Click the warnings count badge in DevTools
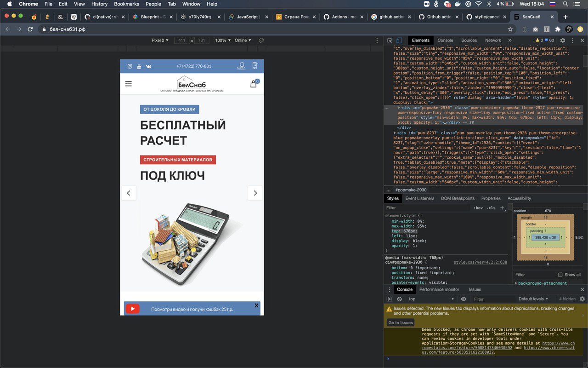 [539, 40]
